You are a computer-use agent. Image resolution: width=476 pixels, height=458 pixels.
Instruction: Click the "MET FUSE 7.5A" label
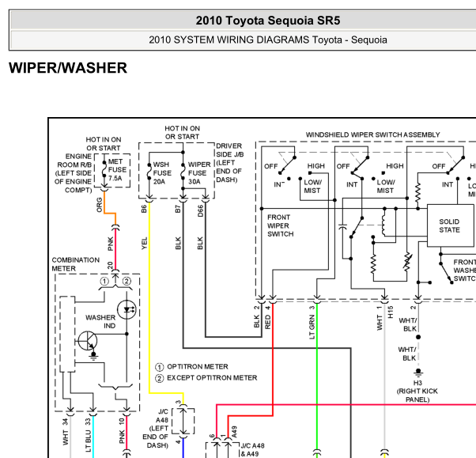click(x=117, y=170)
